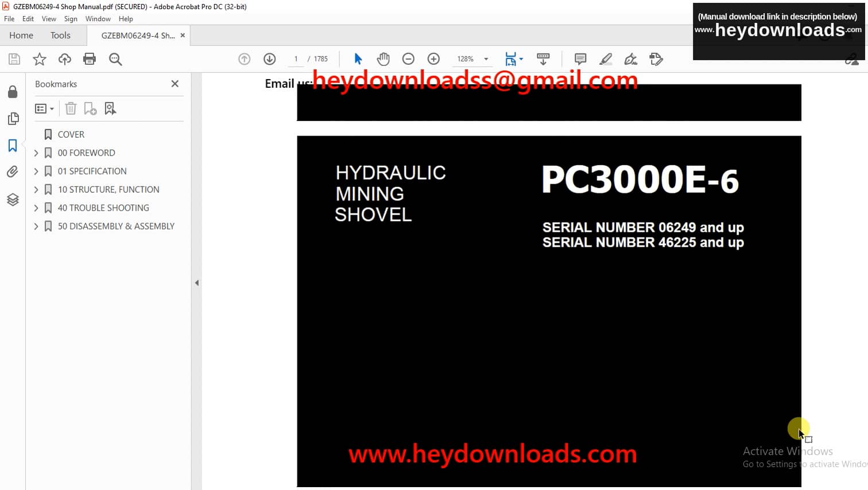This screenshot has width=868, height=490.
Task: Click the scrolling mode keyboard icon
Action: 543,59
